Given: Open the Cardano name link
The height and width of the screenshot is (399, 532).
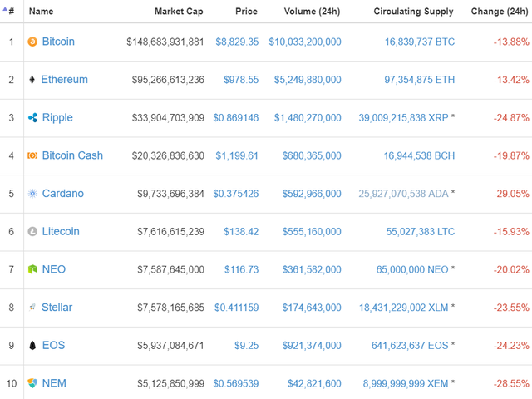Looking at the screenshot, I should tap(63, 194).
